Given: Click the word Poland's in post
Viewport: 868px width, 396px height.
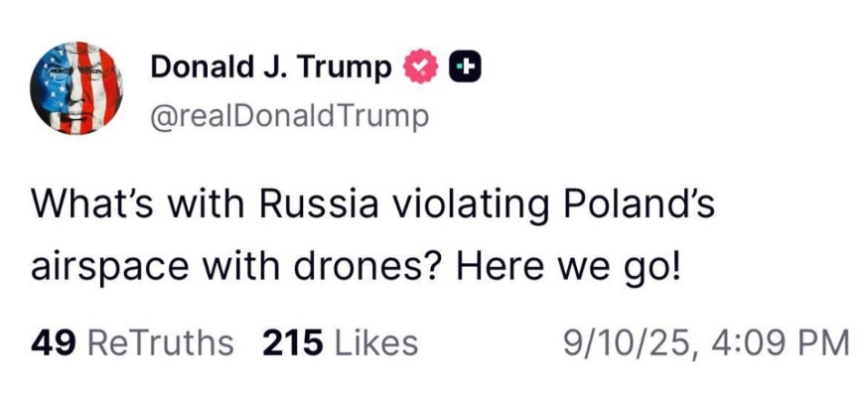Looking at the screenshot, I should point(639,204).
